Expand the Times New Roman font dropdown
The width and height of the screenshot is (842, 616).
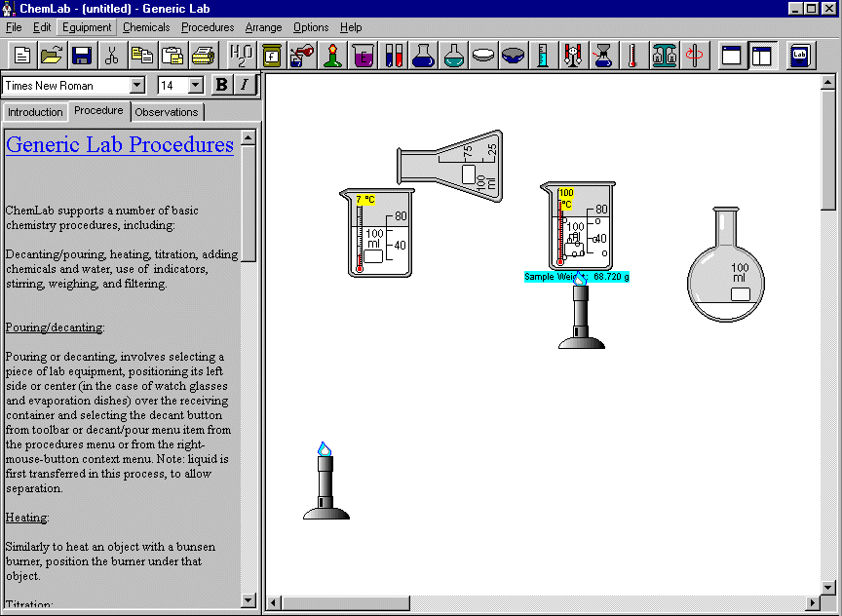click(136, 86)
